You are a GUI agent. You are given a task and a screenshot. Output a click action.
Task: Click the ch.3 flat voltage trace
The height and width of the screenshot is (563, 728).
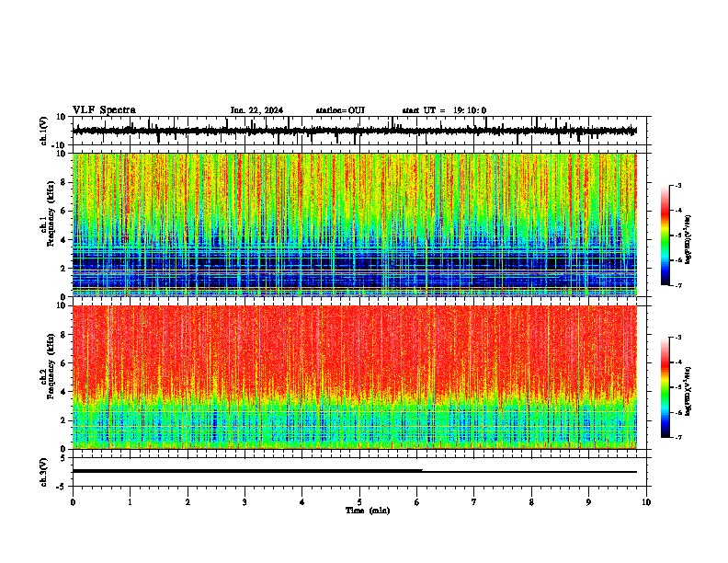(354, 472)
